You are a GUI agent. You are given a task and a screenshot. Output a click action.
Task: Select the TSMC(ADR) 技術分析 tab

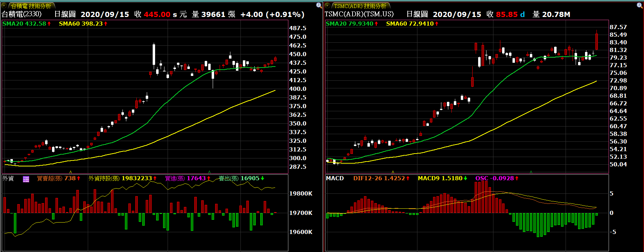[x=360, y=6]
